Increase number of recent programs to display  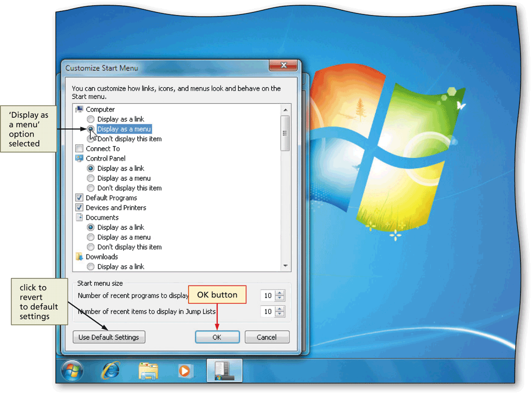280,293
